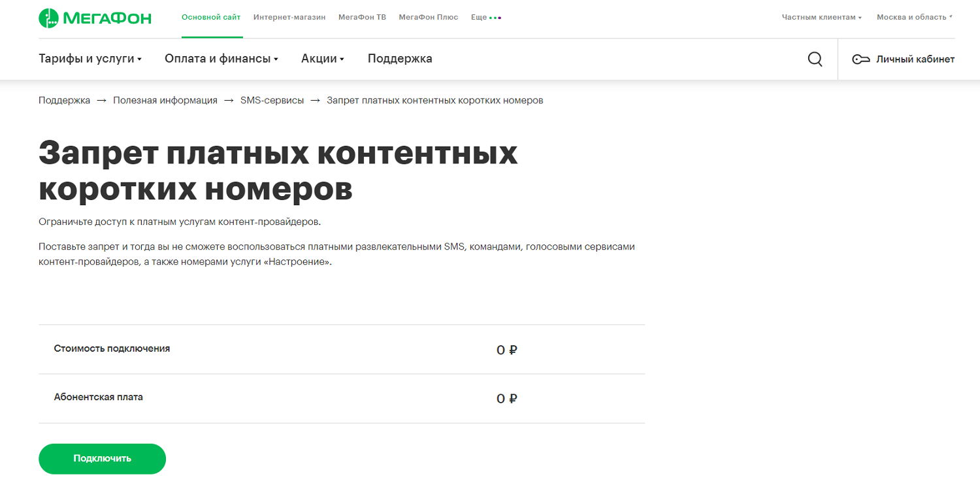Click the MegaFon logo
Screen dimensions: 980x487
click(95, 18)
